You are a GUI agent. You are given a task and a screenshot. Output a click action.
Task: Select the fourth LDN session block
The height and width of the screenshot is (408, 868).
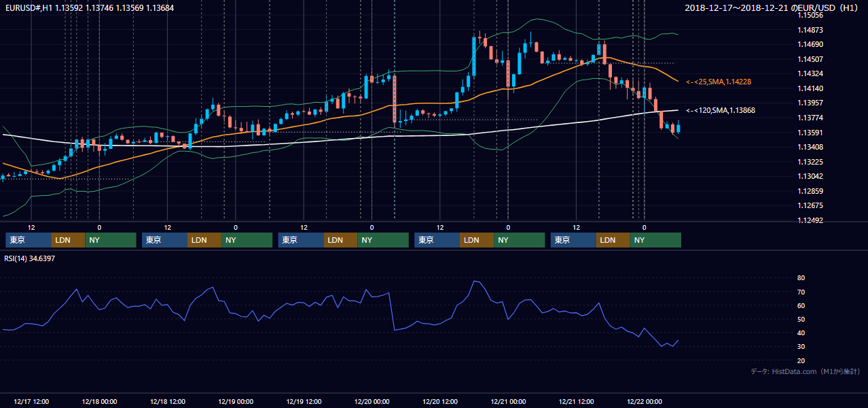click(477, 240)
